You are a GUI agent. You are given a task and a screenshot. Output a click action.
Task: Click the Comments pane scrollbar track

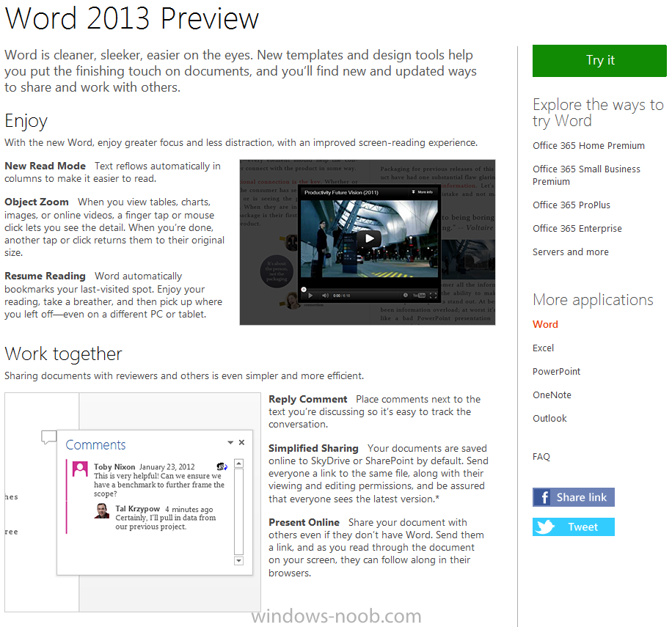point(238,512)
